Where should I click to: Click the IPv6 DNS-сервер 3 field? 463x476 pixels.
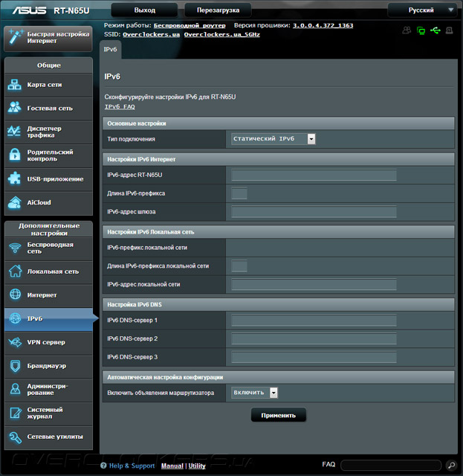click(314, 357)
